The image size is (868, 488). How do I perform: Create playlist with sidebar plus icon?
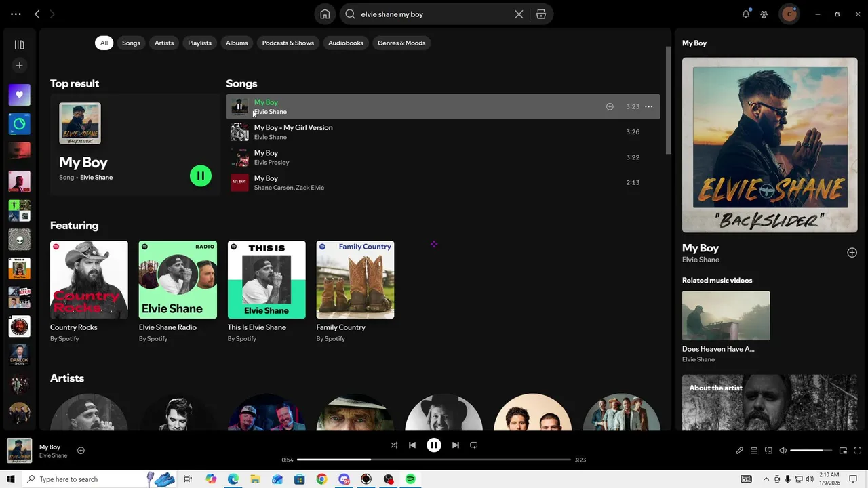click(x=19, y=66)
